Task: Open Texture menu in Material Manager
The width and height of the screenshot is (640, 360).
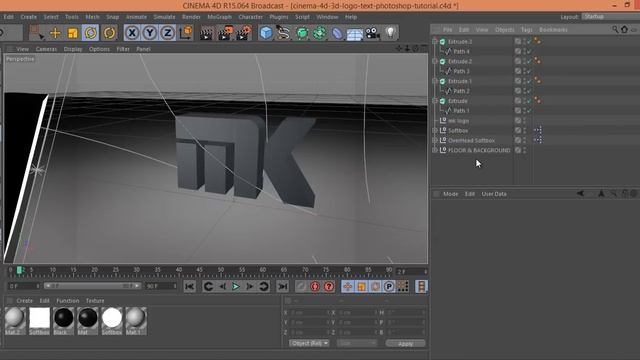Action: tap(95, 301)
